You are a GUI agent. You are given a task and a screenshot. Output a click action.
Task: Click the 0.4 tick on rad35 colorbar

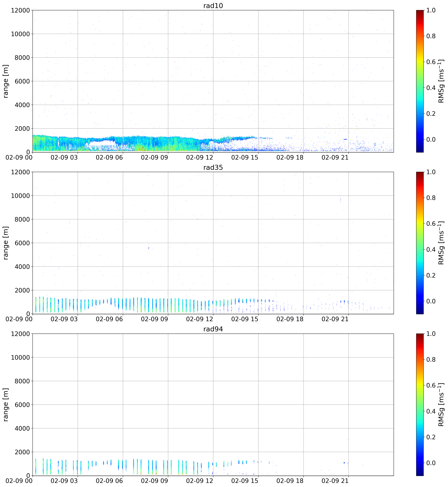coord(431,249)
